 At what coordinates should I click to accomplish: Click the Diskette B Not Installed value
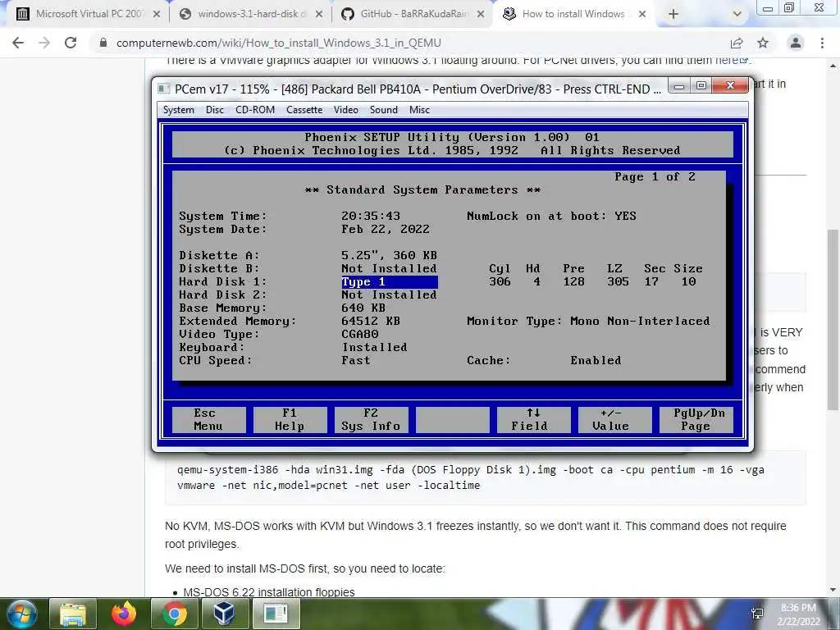tap(389, 268)
